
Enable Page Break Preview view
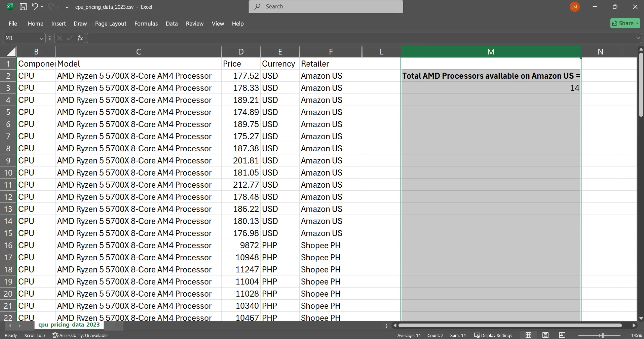(562, 335)
